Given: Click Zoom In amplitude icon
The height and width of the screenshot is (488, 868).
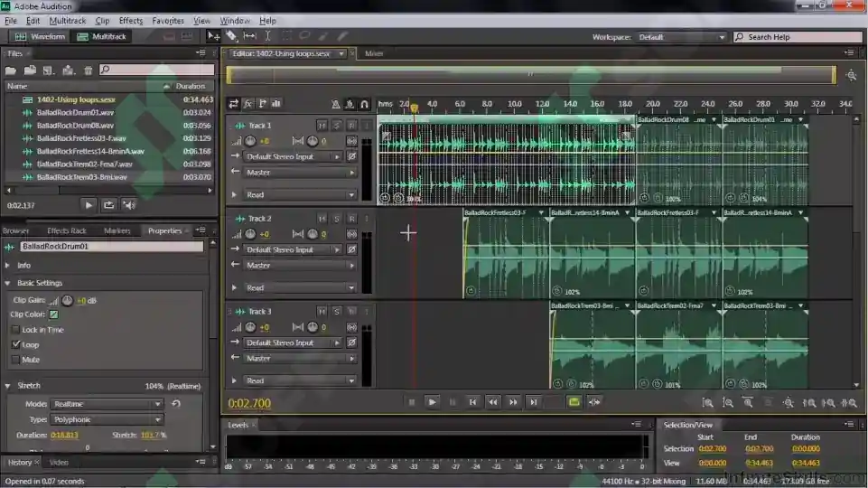Looking at the screenshot, I should [707, 403].
